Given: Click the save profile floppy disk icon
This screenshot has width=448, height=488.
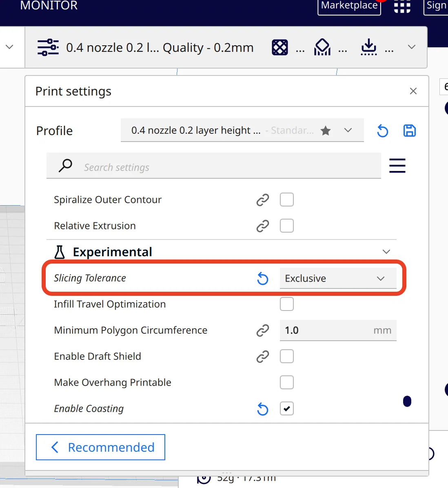Looking at the screenshot, I should [409, 131].
